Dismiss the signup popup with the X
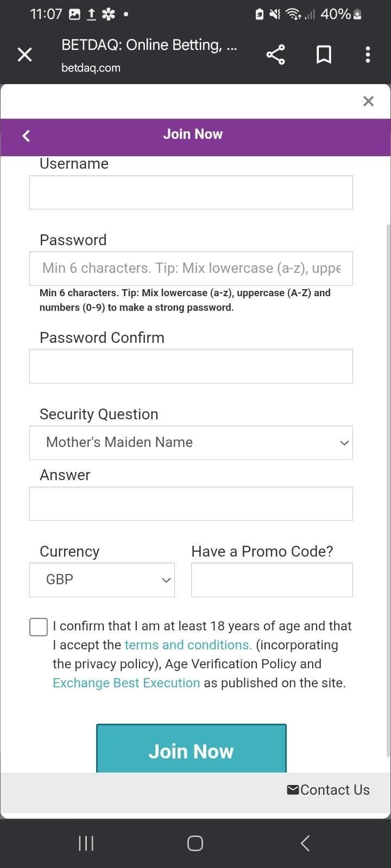Viewport: 391px width, 868px height. click(368, 101)
